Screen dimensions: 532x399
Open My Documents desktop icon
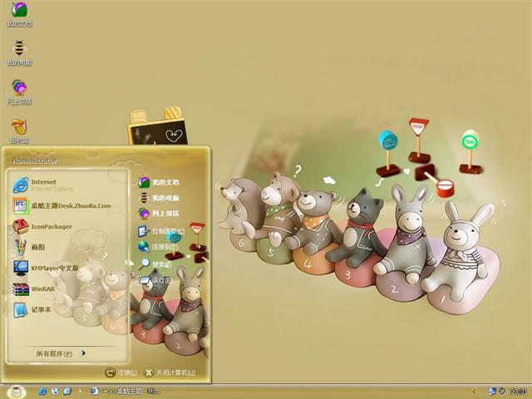tap(19, 13)
